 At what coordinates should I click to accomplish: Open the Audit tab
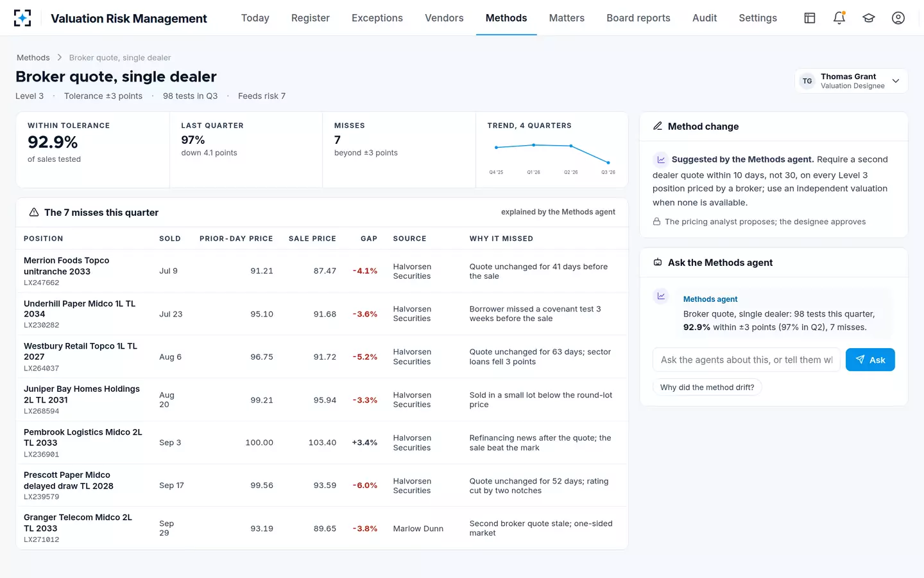click(x=705, y=18)
